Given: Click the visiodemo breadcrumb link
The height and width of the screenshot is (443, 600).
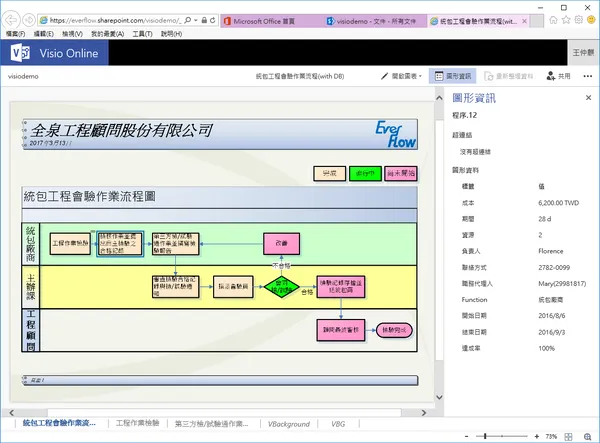Looking at the screenshot, I should tap(23, 76).
